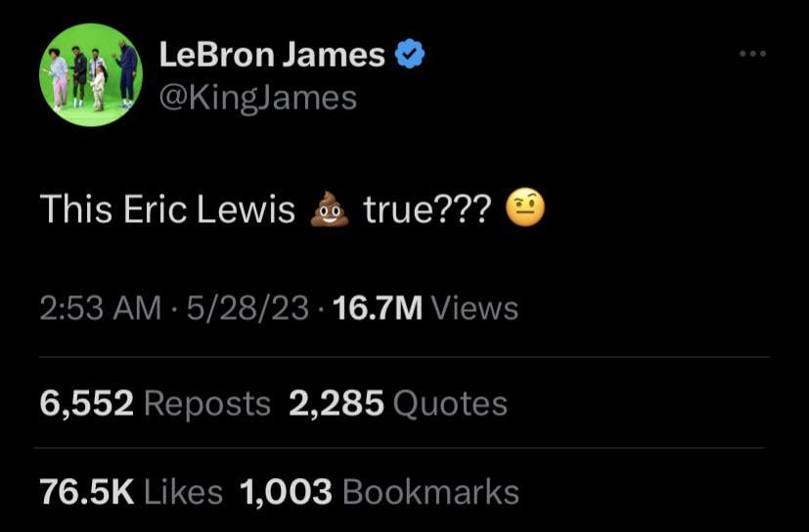Click the 76.5K like count number
Image resolution: width=809 pixels, height=532 pixels.
[x=86, y=491]
